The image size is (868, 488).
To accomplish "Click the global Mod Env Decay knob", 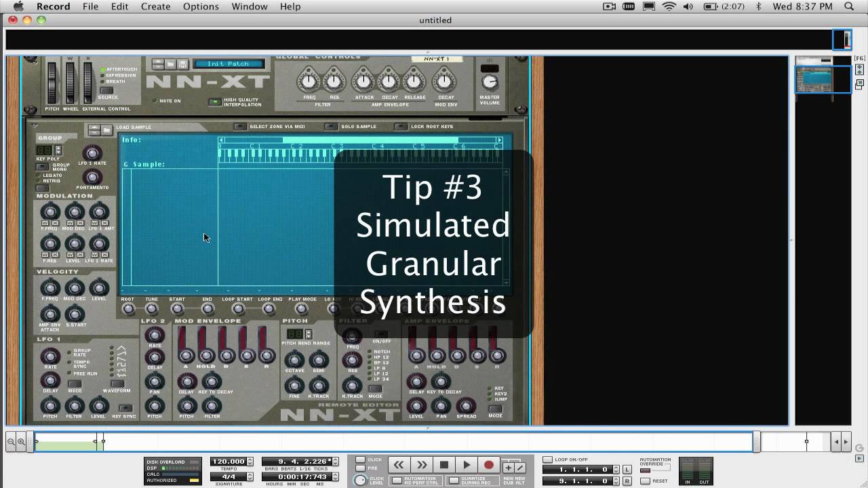I will [444, 82].
